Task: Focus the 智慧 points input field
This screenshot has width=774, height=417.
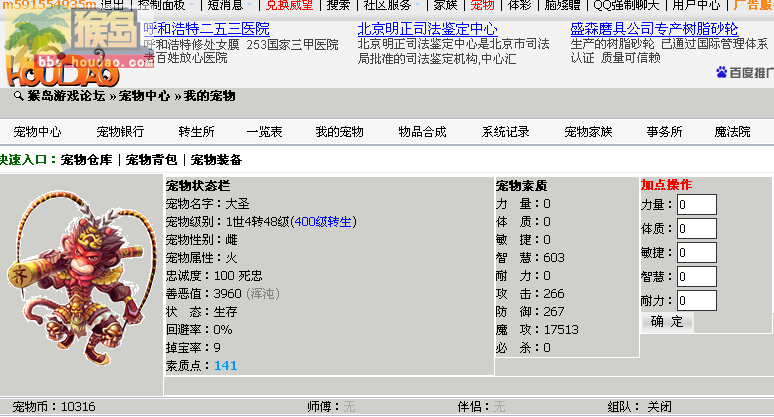Action: (x=697, y=276)
